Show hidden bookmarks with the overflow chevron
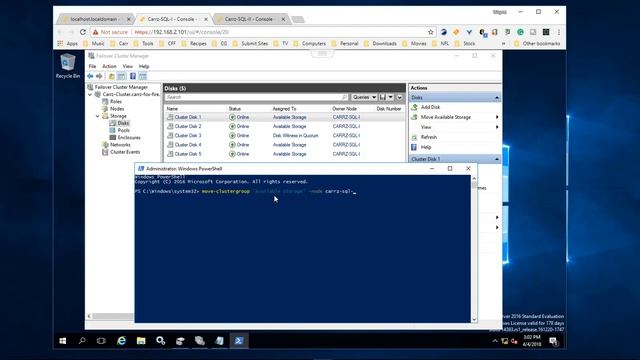640x360 pixels. tap(503, 43)
